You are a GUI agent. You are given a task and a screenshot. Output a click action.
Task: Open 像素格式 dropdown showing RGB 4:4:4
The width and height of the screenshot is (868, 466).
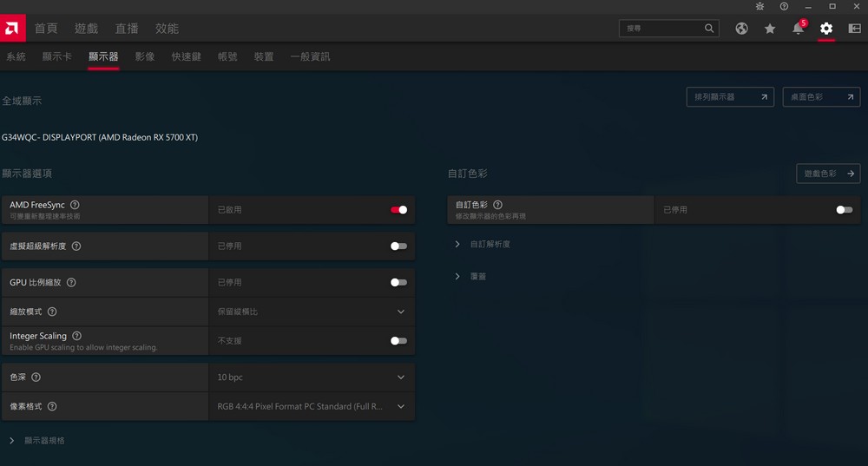coord(312,406)
